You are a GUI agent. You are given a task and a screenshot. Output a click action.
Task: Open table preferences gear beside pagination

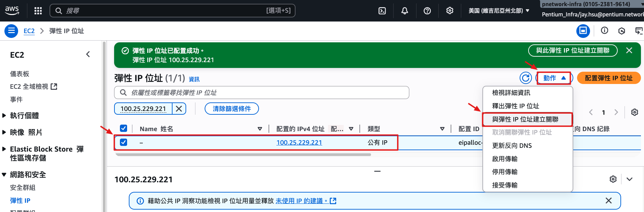click(634, 112)
